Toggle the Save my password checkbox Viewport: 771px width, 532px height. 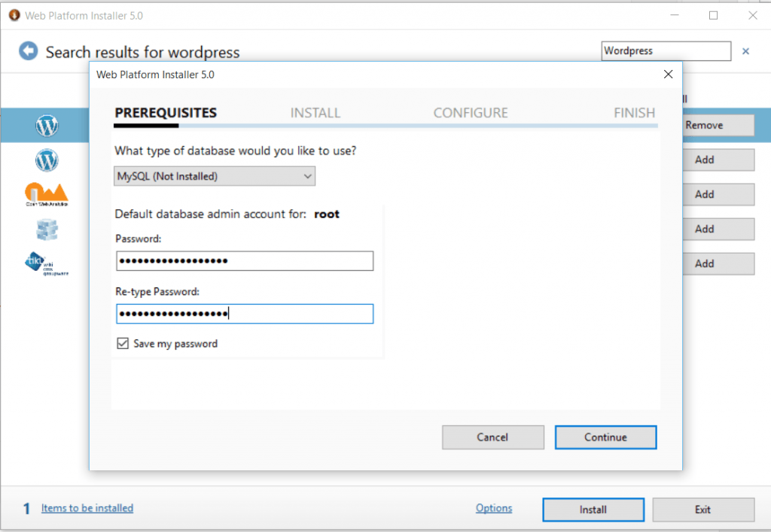tap(123, 343)
